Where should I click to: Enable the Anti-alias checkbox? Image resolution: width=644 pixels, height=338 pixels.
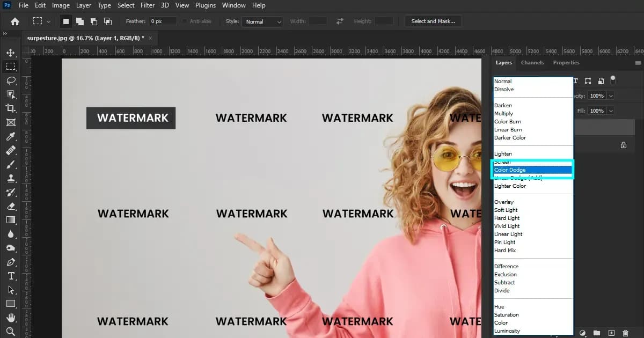tap(185, 21)
